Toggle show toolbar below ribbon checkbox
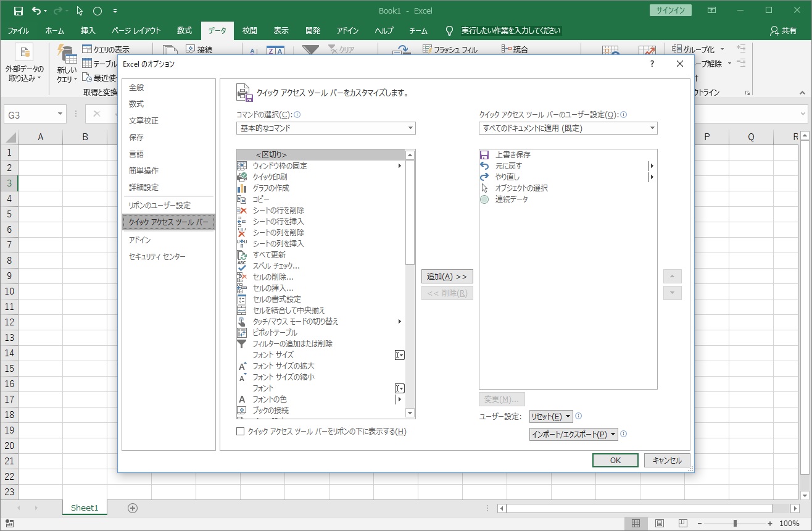Screen dimensions: 812x531 pos(241,432)
